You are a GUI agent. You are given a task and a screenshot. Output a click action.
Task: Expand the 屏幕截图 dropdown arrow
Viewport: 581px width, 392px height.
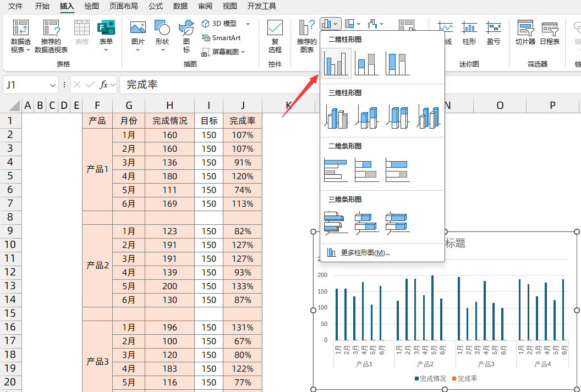(x=243, y=52)
